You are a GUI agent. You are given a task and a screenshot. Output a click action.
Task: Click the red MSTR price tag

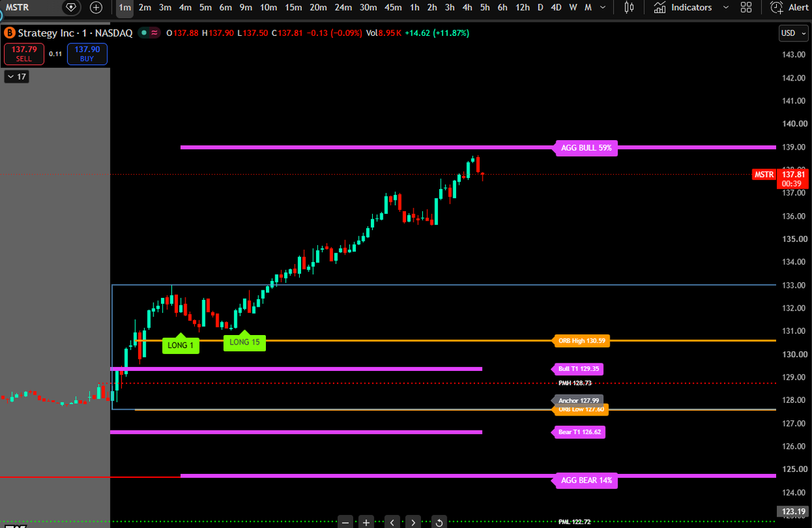coord(765,175)
